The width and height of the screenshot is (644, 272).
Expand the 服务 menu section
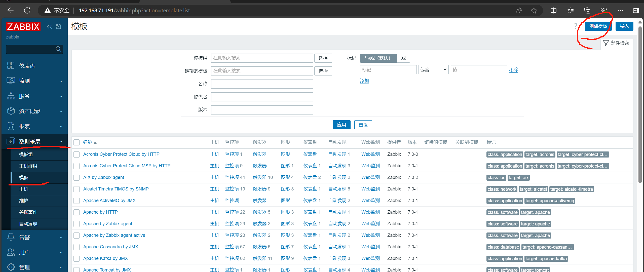(x=61, y=96)
